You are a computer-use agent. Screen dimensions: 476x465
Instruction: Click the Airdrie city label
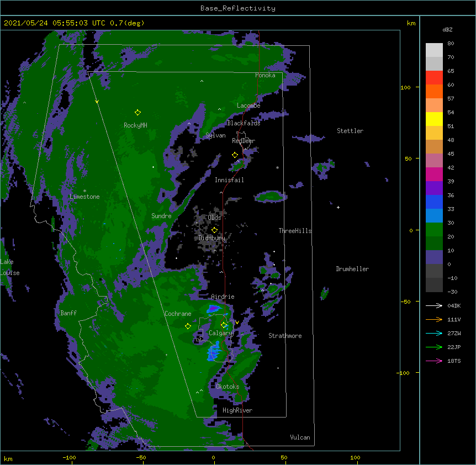223,297
